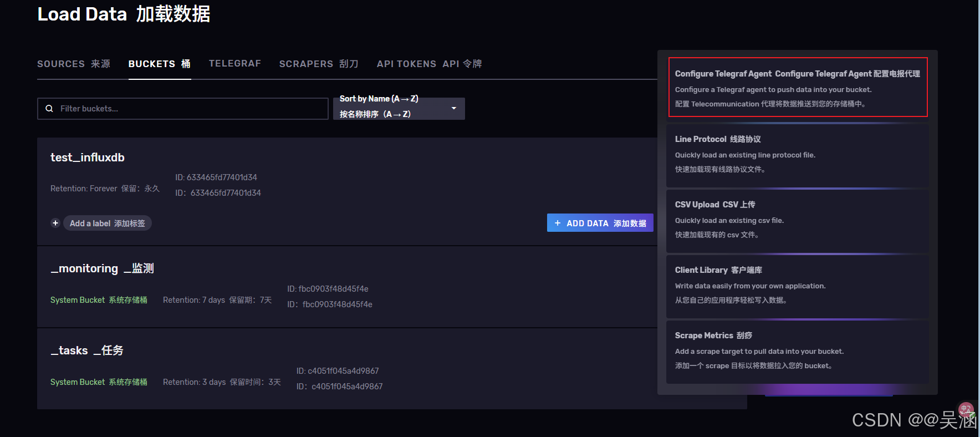980x437 pixels.
Task: Open the _monitoring bucket
Action: (102, 268)
